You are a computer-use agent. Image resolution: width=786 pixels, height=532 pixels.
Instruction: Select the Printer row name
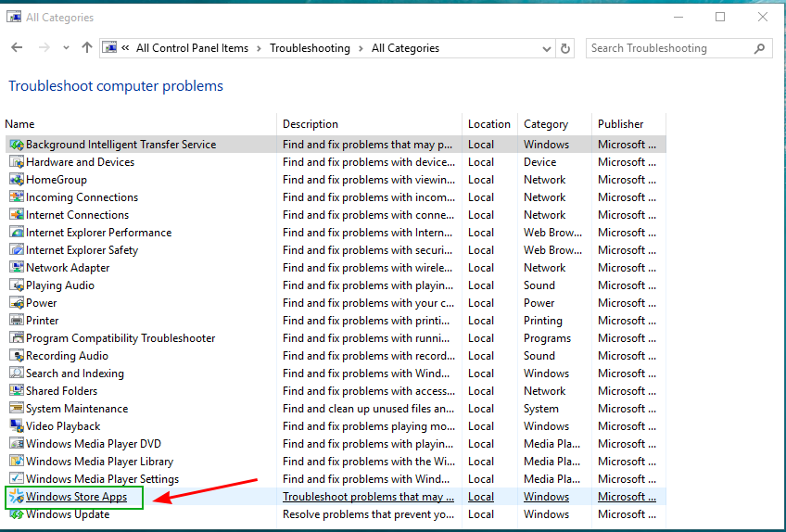(42, 321)
